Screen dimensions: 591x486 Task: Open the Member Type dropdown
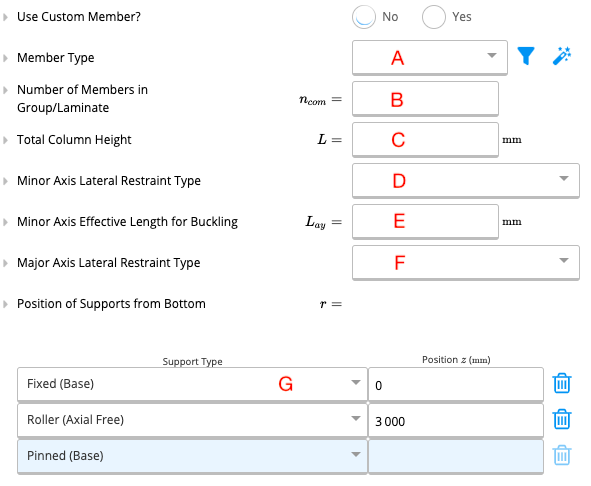[x=430, y=57]
